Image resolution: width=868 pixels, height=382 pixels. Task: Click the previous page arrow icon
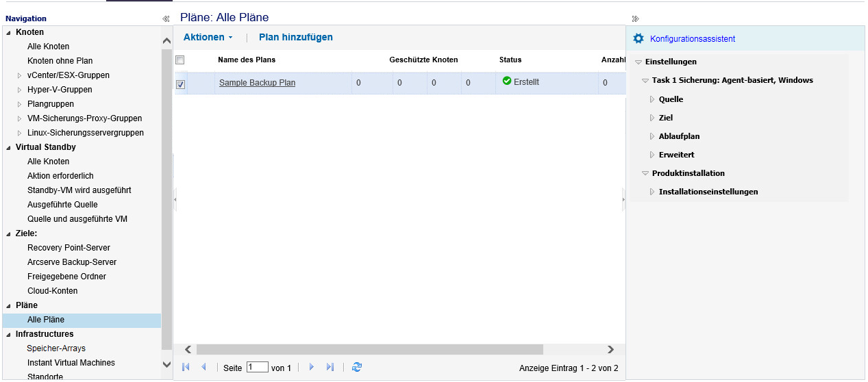click(203, 368)
